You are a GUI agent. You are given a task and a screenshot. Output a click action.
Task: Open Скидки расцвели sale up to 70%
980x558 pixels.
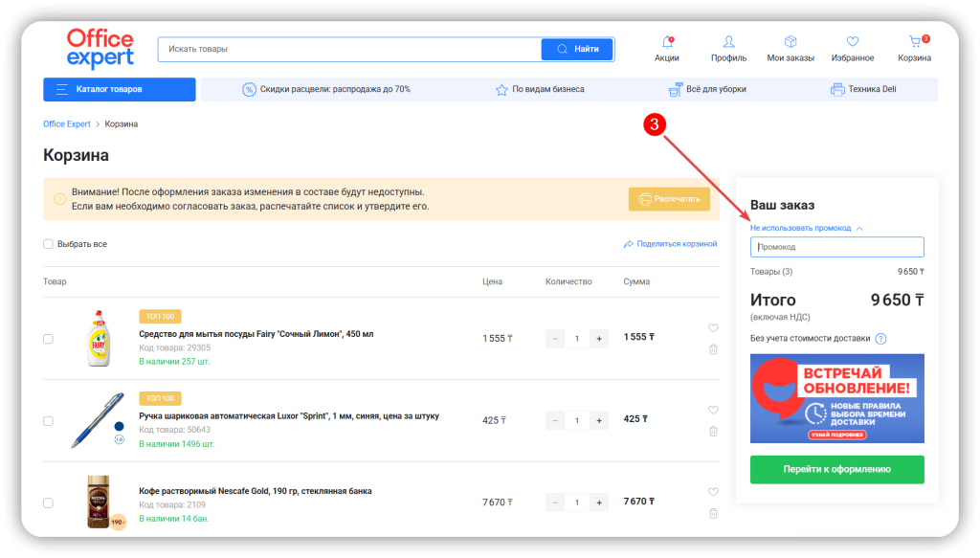[x=326, y=89]
